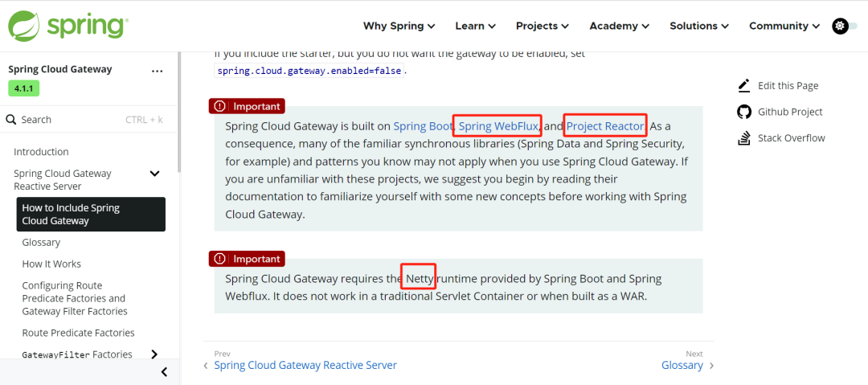Go to previous page Spring Cloud Gateway Reactive Server
The image size is (868, 385).
click(305, 366)
